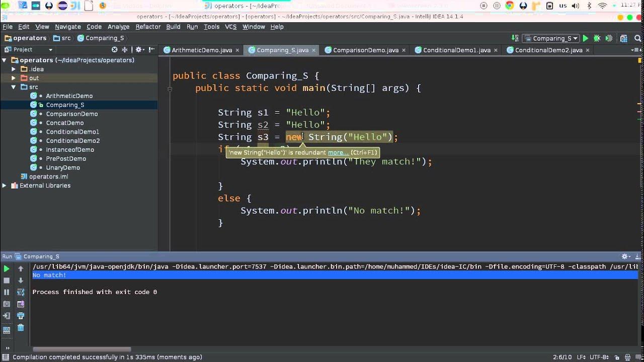Switch to ComparisonDemo.java tab
The height and width of the screenshot is (362, 644).
[366, 50]
